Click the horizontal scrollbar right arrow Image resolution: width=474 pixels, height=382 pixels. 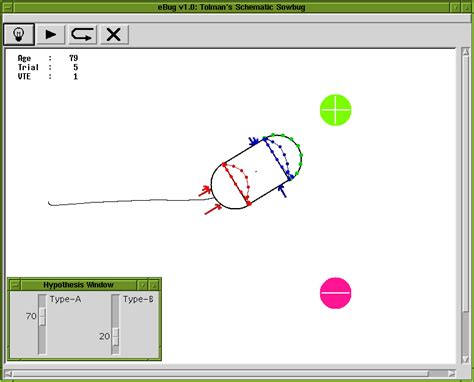coord(452,373)
